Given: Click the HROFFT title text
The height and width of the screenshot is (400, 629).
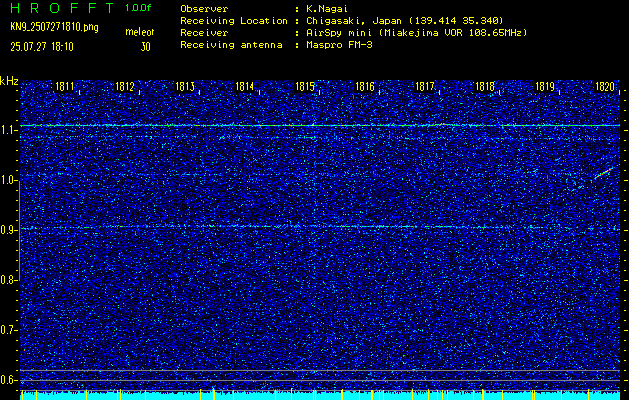Looking at the screenshot, I should click(61, 8).
